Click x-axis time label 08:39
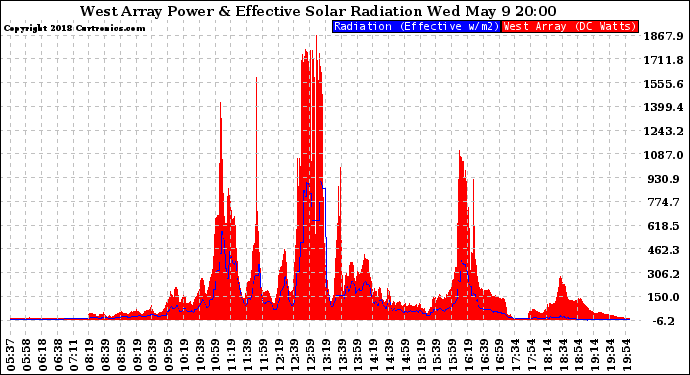 click(106, 355)
